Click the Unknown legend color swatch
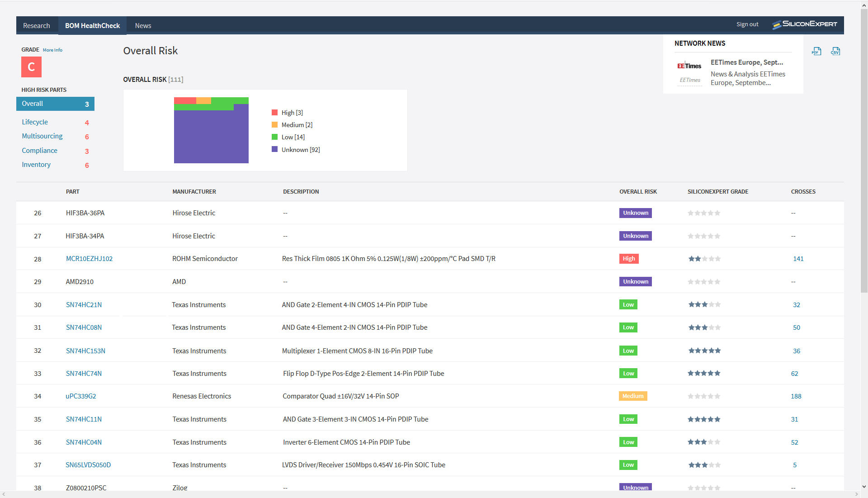This screenshot has height=498, width=868. point(274,149)
